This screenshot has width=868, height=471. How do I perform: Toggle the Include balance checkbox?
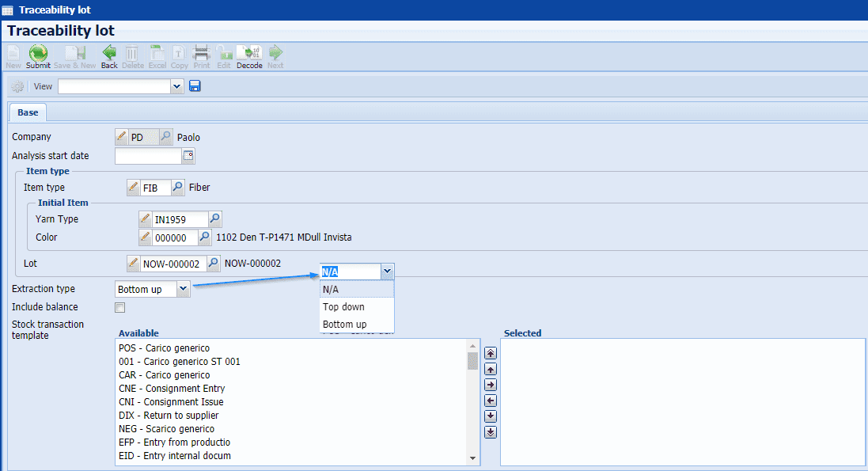tap(119, 307)
